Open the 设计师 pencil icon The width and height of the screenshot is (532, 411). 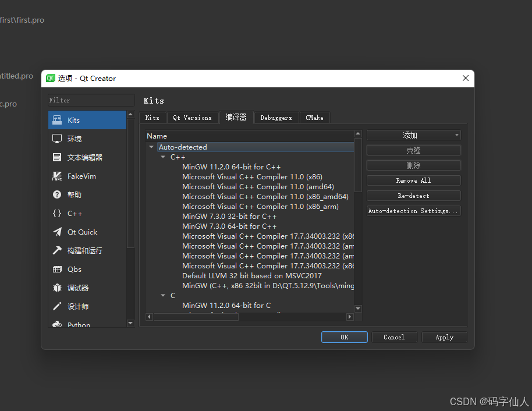click(x=57, y=306)
